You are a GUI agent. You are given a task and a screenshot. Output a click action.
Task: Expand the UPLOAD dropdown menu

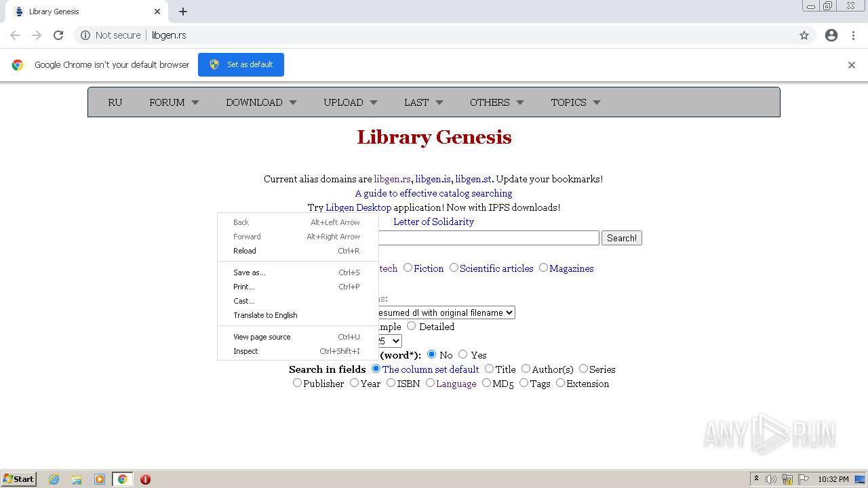(351, 102)
